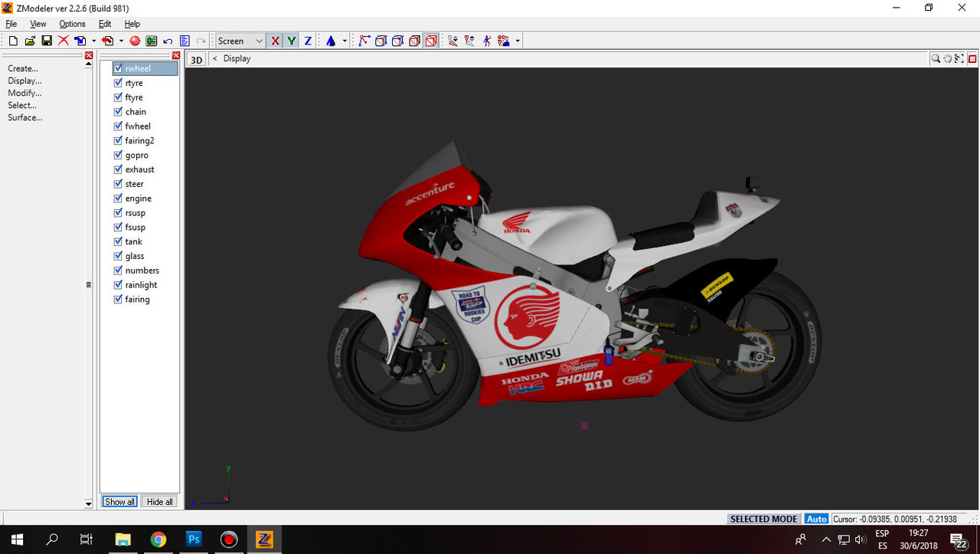Toggle the X axis button
Screen dimensions: 980x554
(275, 41)
